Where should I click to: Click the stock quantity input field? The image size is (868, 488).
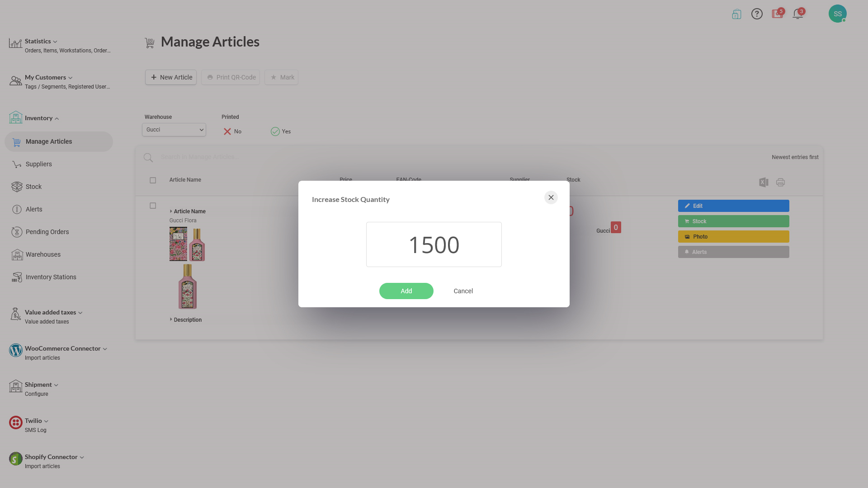click(x=434, y=244)
